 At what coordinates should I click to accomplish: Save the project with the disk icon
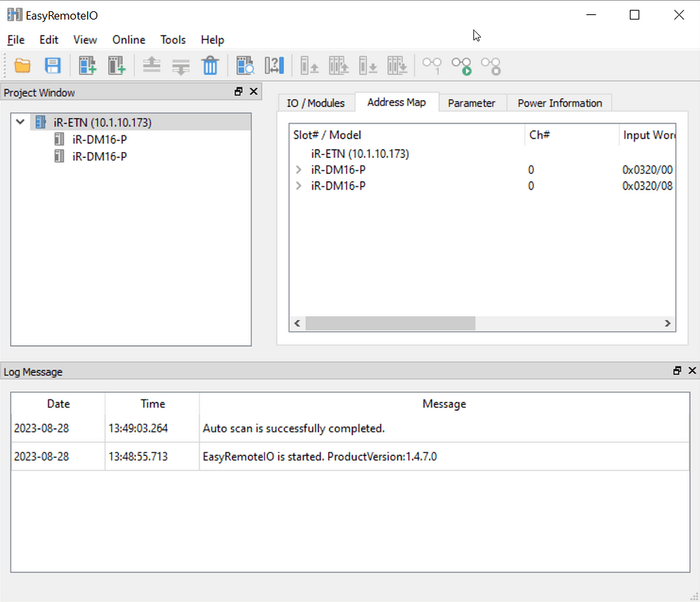[x=51, y=65]
